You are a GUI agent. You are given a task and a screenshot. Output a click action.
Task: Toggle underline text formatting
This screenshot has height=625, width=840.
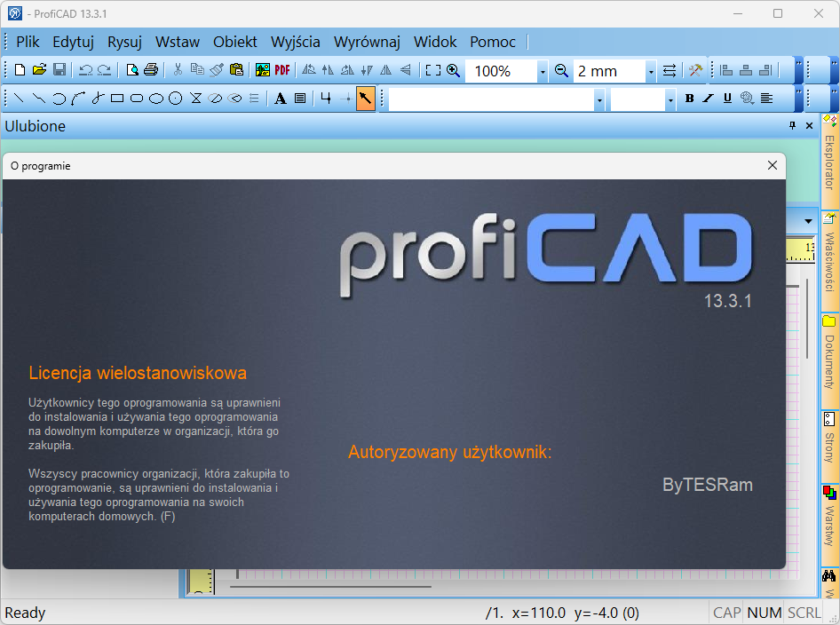pyautogui.click(x=727, y=98)
